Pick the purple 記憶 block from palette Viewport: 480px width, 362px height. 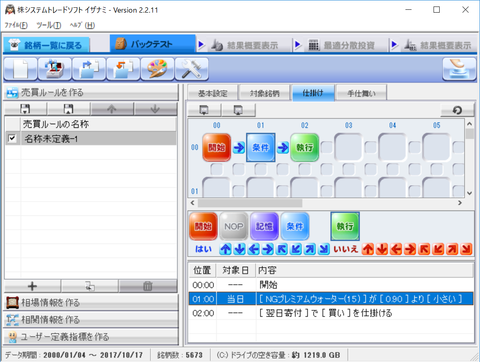coord(264,226)
